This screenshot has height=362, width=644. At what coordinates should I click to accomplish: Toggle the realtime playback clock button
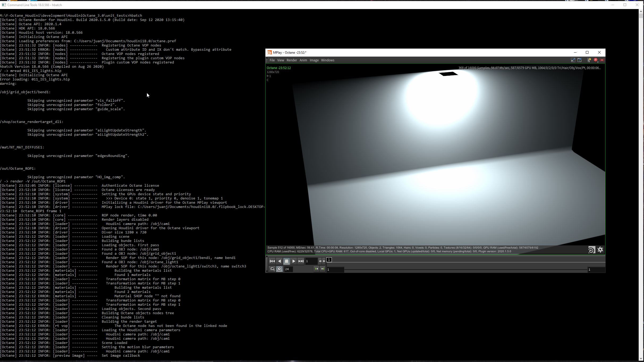click(279, 269)
